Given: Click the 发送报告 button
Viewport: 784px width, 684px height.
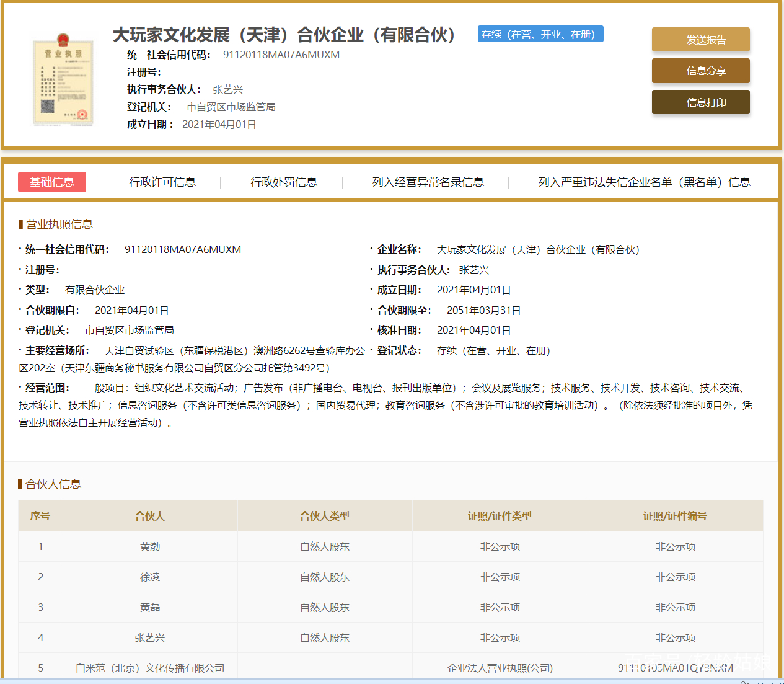Looking at the screenshot, I should click(700, 39).
